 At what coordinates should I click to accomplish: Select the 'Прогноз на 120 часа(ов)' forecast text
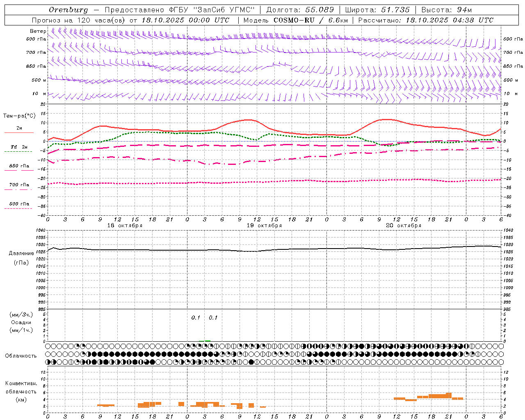coord(78,20)
